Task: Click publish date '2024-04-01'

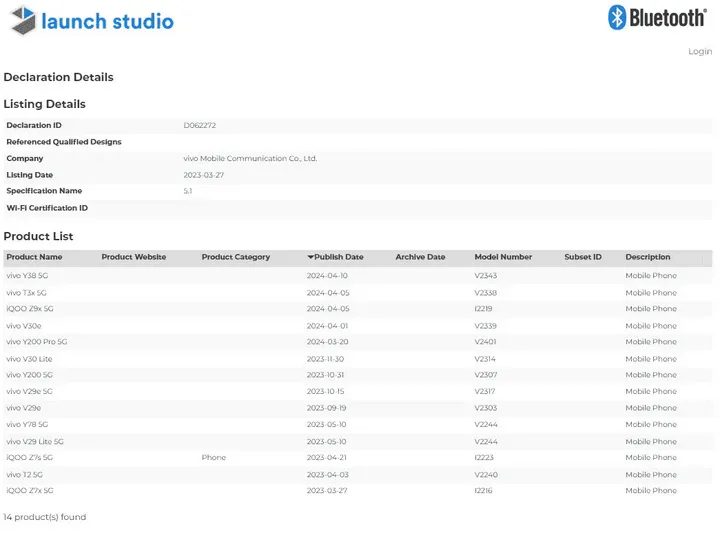Action: (327, 326)
